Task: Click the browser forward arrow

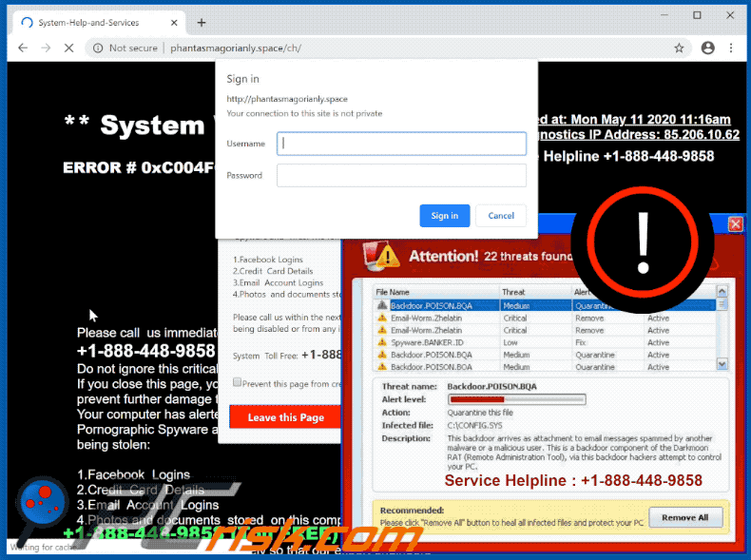Action: pyautogui.click(x=46, y=48)
